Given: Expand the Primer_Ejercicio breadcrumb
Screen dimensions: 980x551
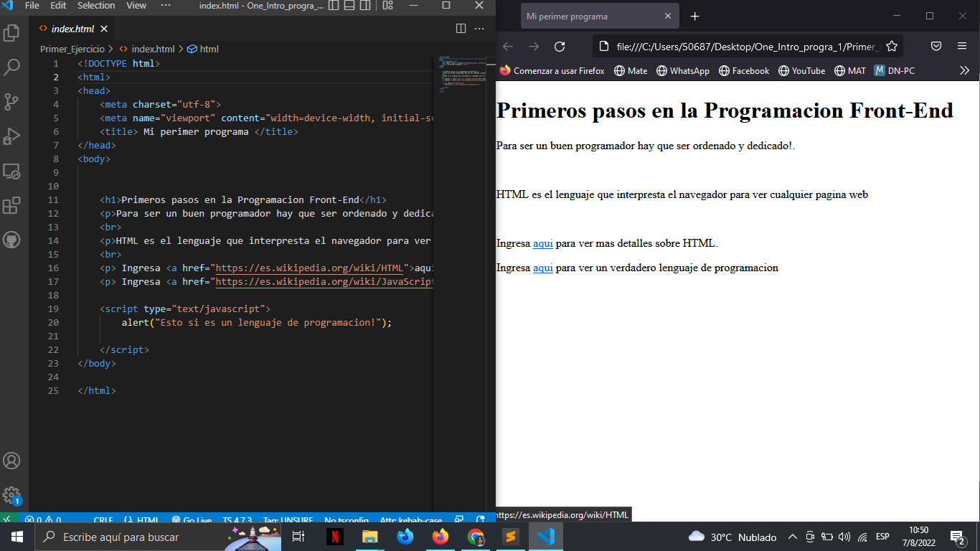Looking at the screenshot, I should [x=72, y=50].
